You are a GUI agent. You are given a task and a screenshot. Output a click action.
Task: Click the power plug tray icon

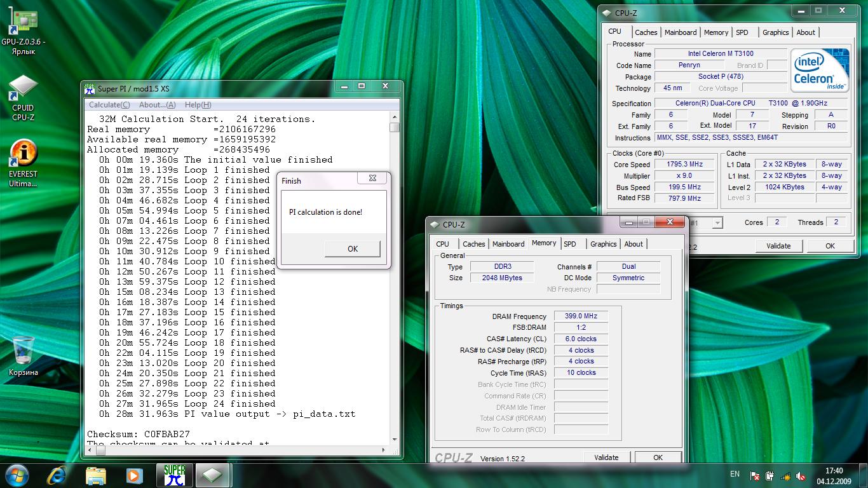(x=770, y=475)
